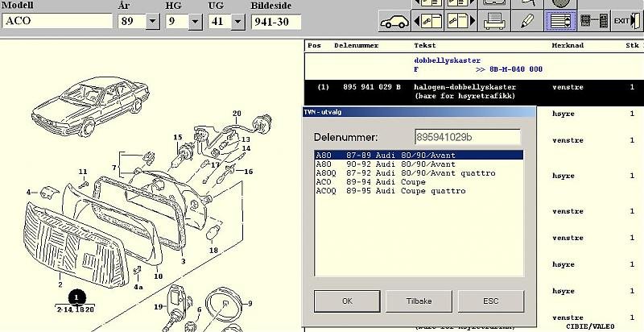
Task: Click the car model selection icon
Action: pyautogui.click(x=395, y=20)
